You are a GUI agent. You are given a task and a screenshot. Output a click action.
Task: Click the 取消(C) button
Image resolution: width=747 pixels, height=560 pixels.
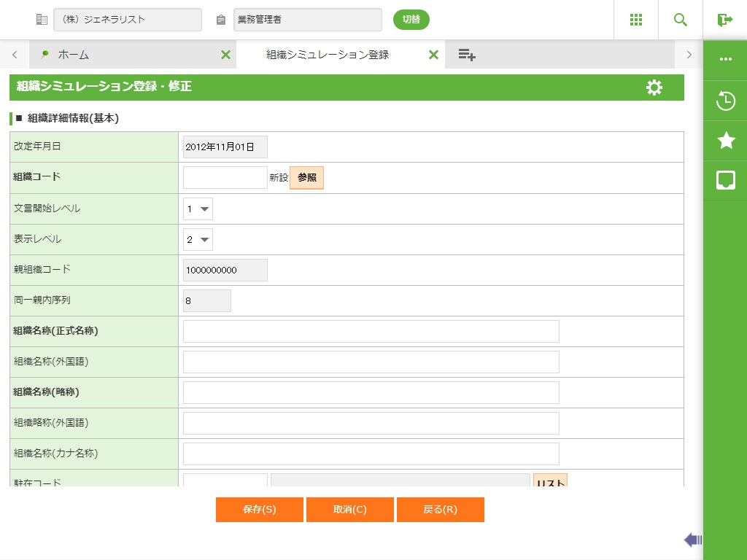point(349,510)
